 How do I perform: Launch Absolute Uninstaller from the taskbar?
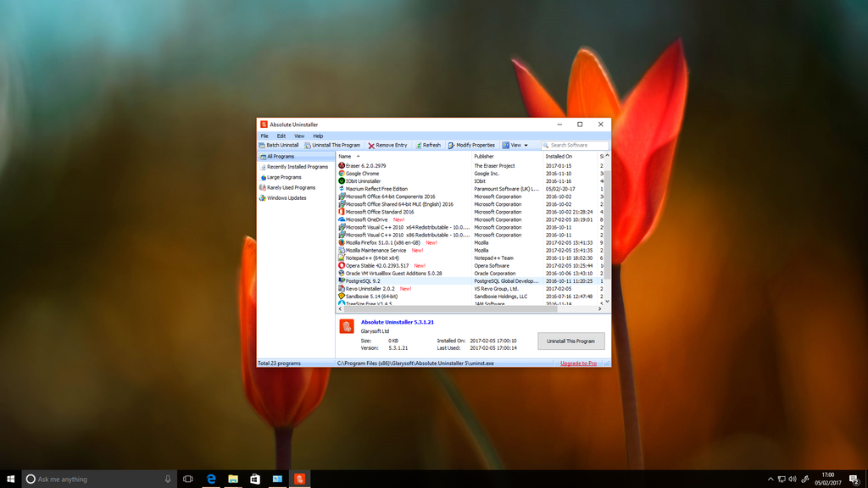[300, 479]
